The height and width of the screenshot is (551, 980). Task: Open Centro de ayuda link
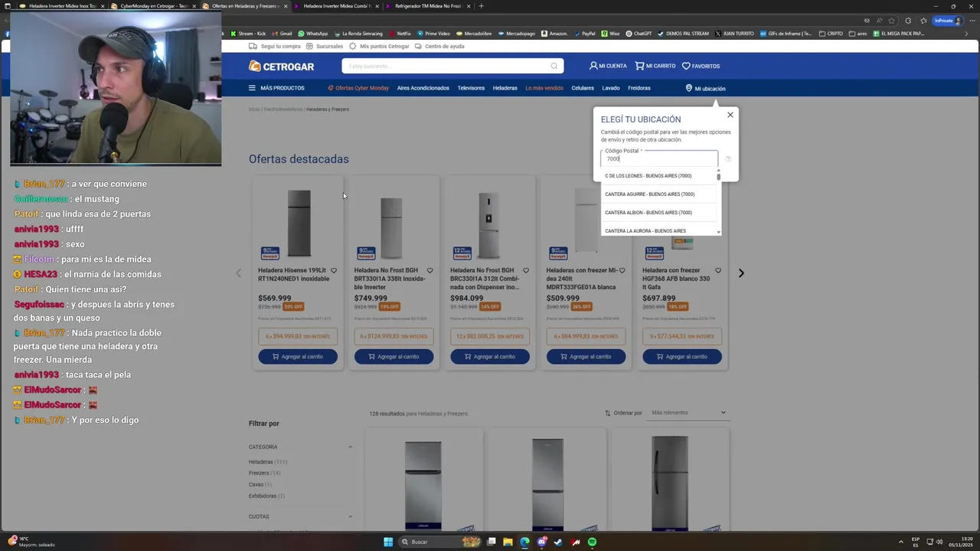pyautogui.click(x=439, y=46)
